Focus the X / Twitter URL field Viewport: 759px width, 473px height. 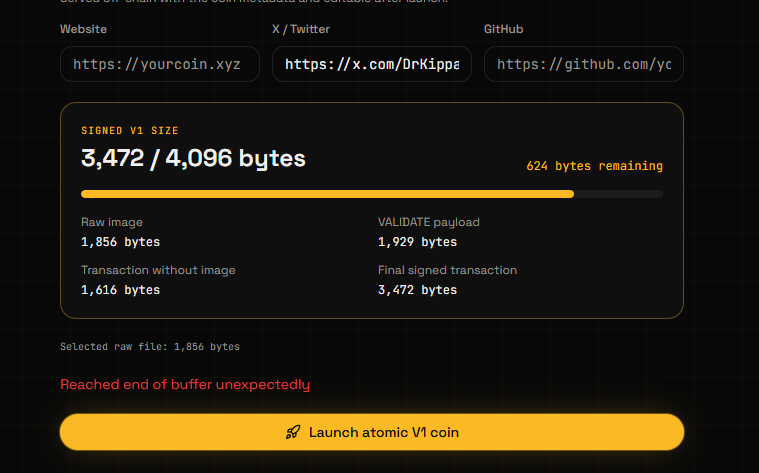372,64
